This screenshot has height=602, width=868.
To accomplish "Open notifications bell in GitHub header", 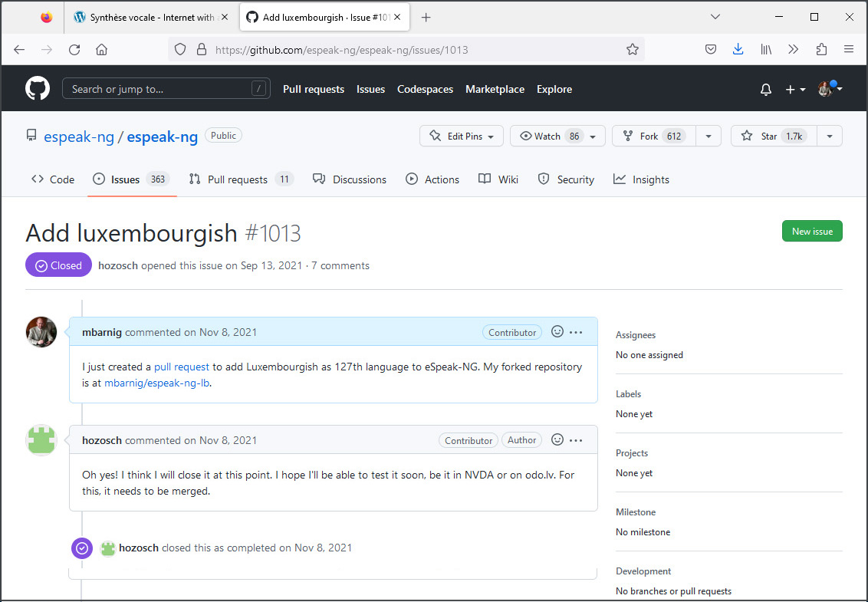I will click(x=765, y=89).
